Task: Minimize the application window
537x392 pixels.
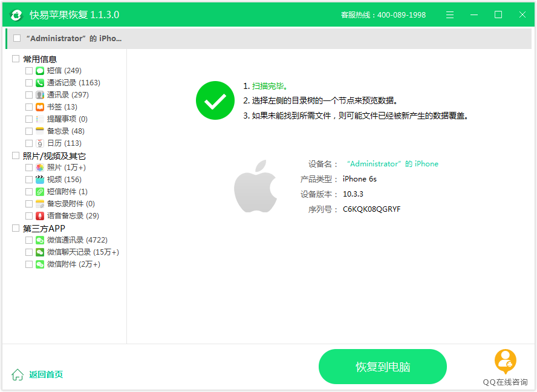Action: pyautogui.click(x=474, y=15)
